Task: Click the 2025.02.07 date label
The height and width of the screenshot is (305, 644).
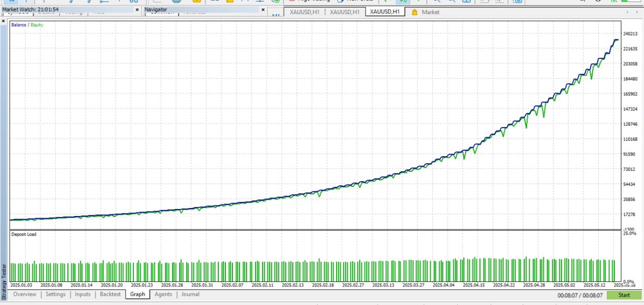Action: (232, 285)
